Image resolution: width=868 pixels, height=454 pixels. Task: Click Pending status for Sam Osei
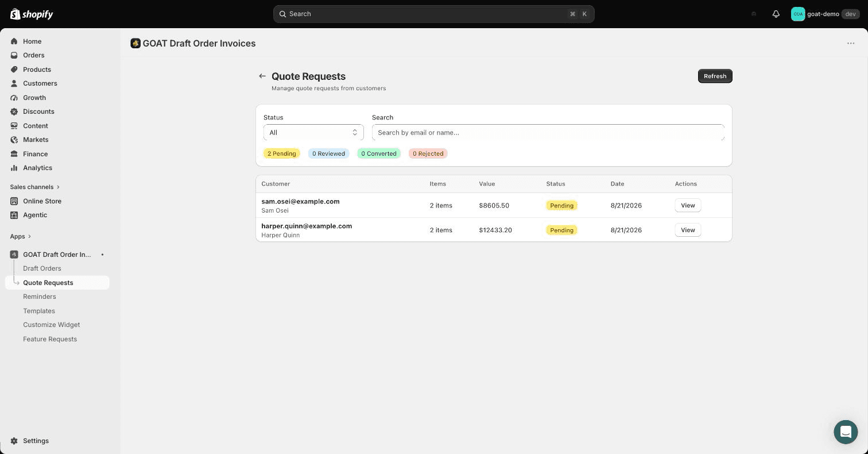[x=562, y=205]
